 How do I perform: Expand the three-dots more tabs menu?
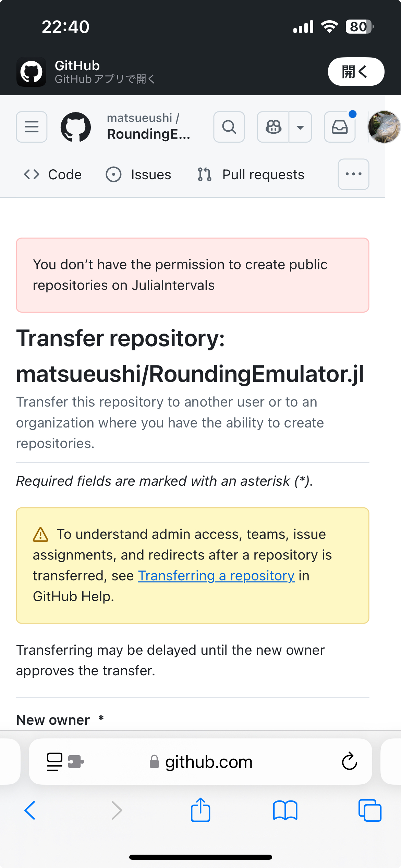click(x=353, y=174)
